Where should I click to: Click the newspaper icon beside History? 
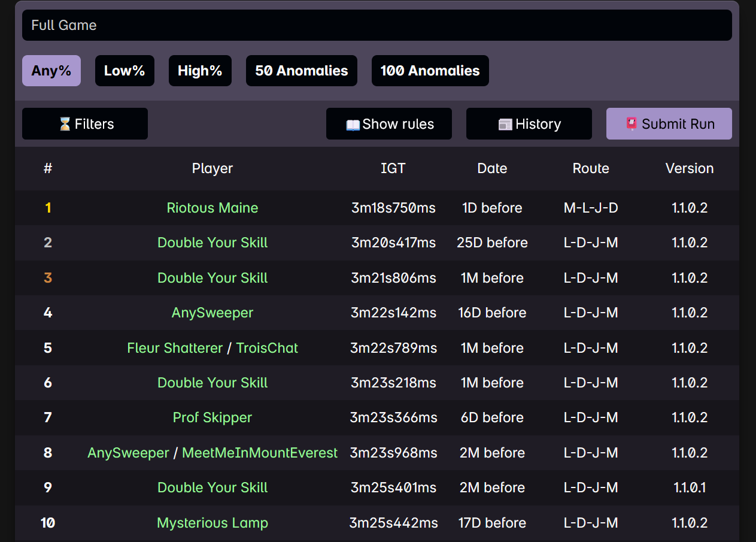tap(505, 125)
